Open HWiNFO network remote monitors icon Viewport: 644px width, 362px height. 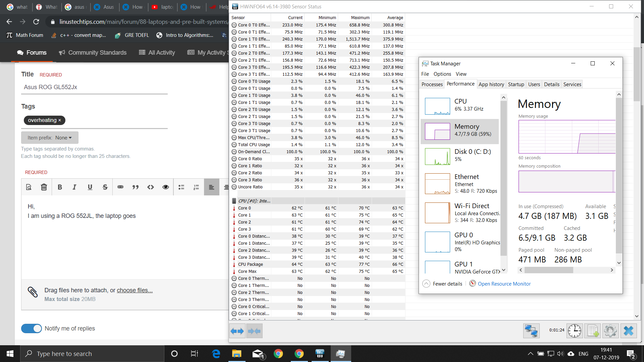pyautogui.click(x=531, y=331)
